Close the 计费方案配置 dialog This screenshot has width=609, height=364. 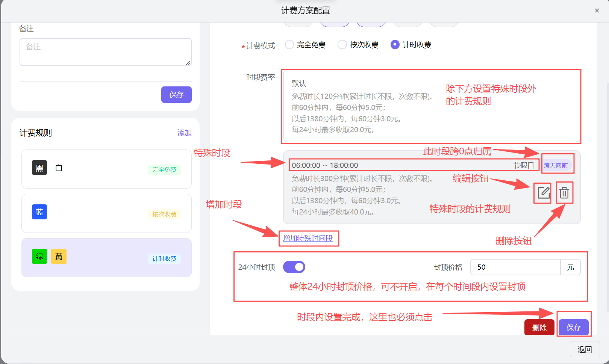[x=597, y=11]
